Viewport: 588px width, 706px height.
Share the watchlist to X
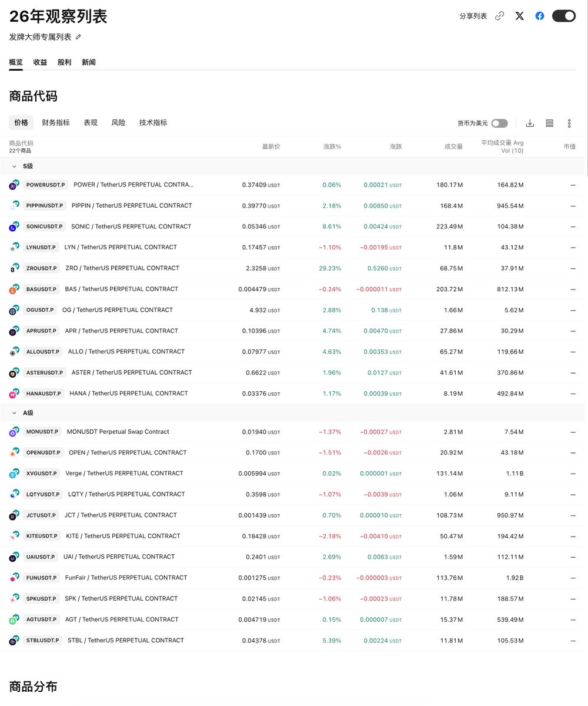click(519, 16)
